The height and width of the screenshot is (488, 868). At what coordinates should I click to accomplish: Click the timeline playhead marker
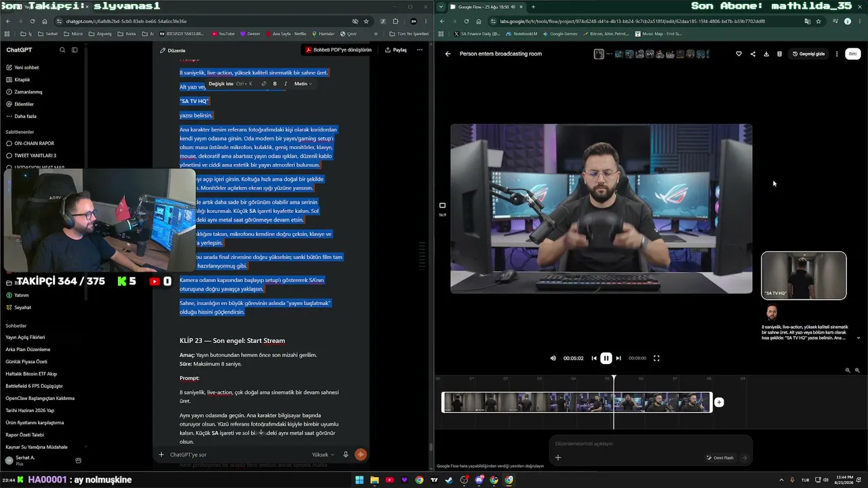click(x=614, y=378)
